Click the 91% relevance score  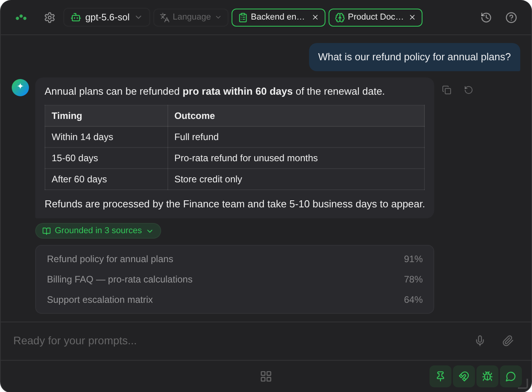(x=413, y=259)
